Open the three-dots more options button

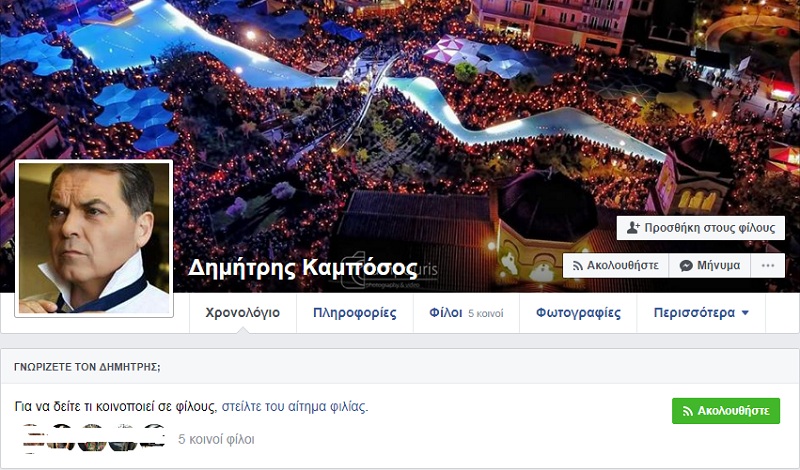pyautogui.click(x=768, y=265)
